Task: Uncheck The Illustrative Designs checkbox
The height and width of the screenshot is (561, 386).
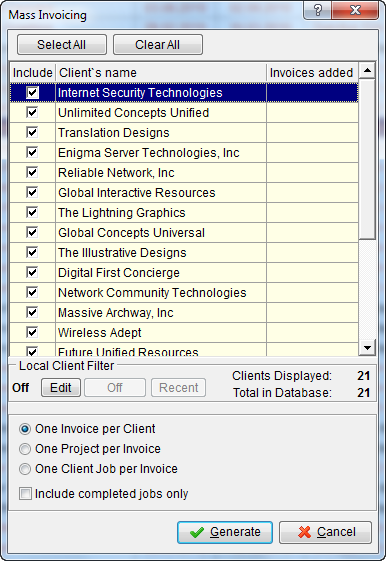Action: click(32, 253)
